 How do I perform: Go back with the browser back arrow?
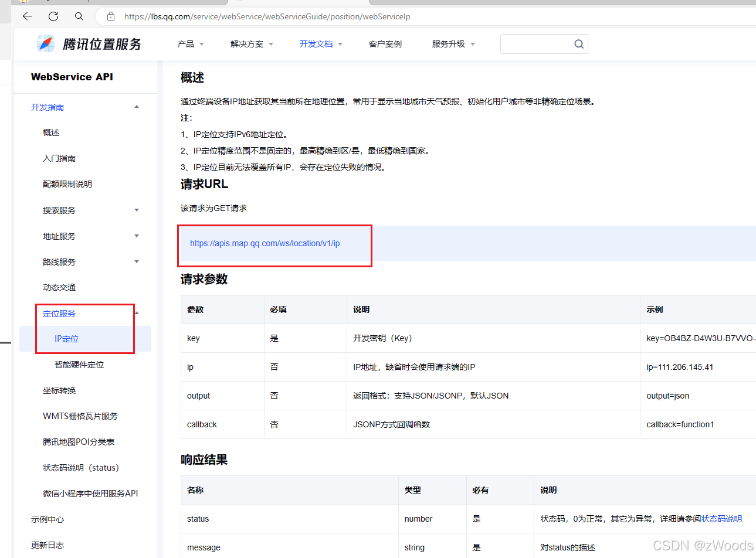pyautogui.click(x=28, y=16)
